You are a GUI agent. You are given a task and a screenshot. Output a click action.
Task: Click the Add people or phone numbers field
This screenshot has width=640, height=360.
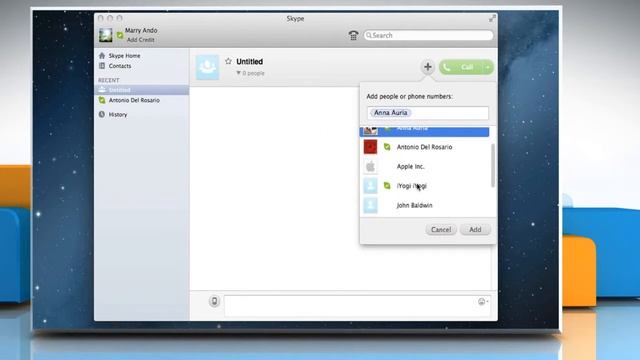[x=428, y=113]
